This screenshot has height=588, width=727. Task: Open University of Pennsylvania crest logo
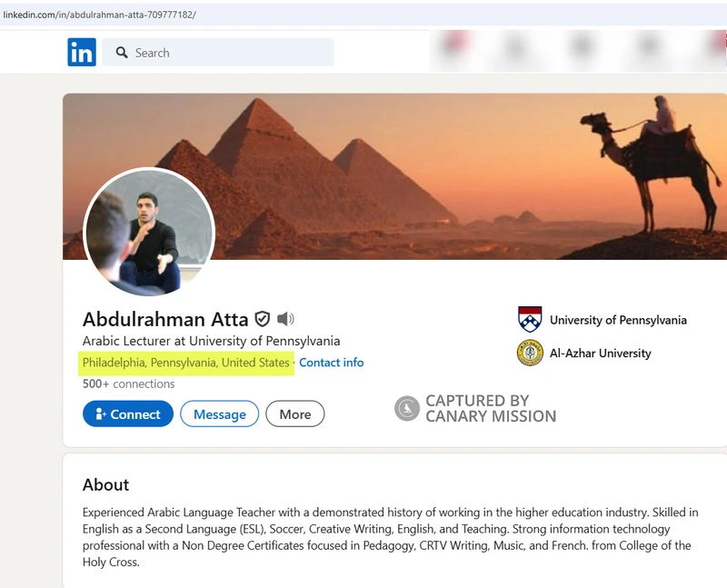click(x=530, y=320)
